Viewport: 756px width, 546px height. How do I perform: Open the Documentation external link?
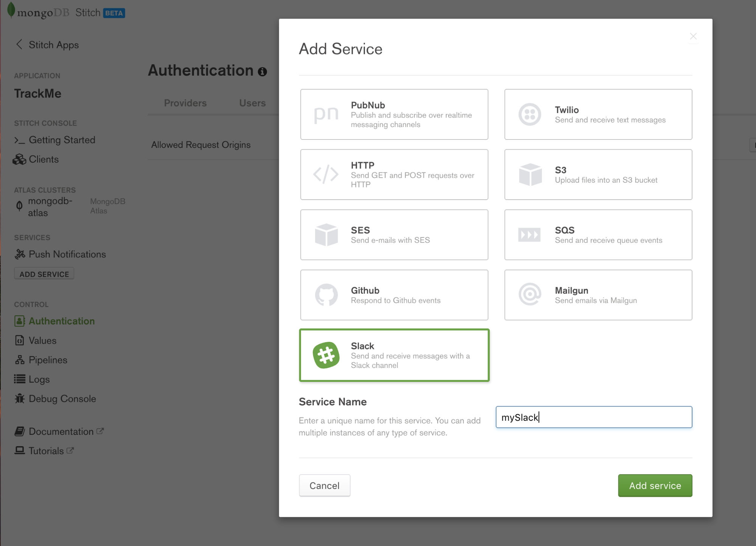[x=63, y=431]
